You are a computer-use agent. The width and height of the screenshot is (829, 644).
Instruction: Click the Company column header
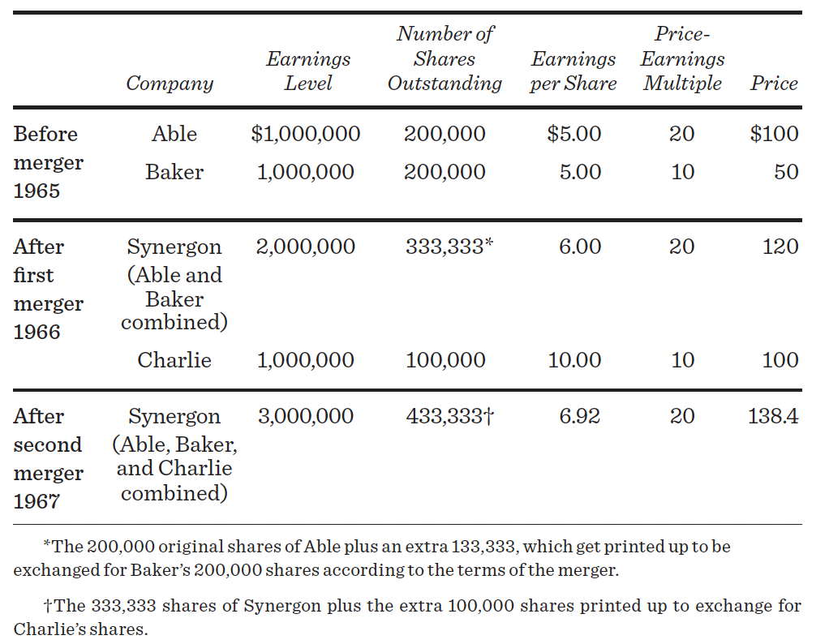170,84
